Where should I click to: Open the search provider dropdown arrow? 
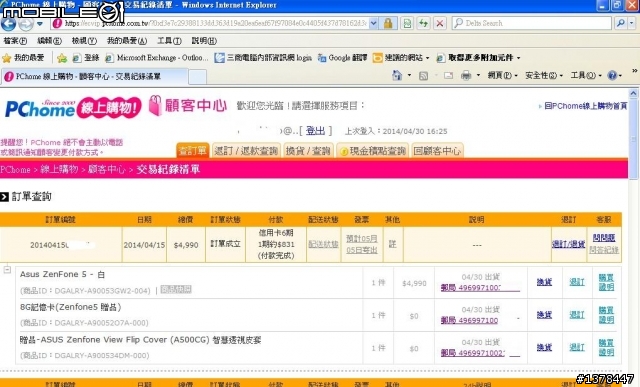(x=632, y=23)
